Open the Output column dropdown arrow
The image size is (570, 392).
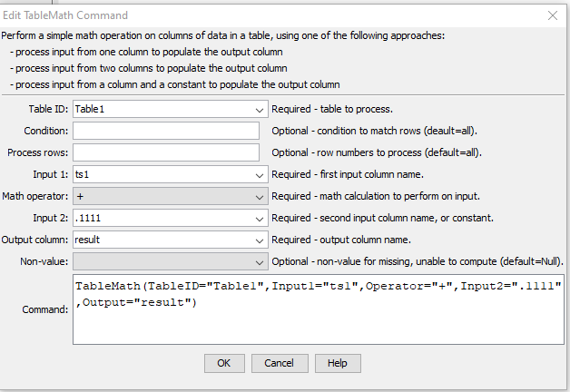(x=260, y=240)
